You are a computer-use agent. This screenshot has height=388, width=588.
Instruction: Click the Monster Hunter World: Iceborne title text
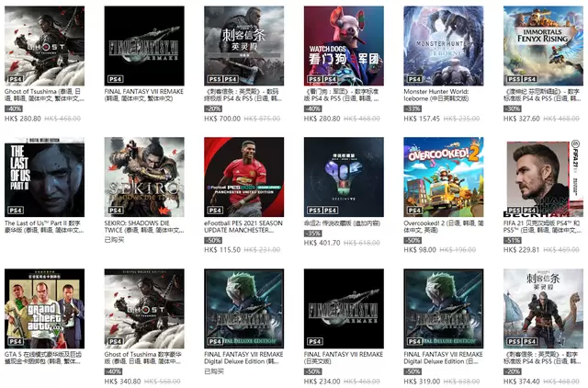pos(436,95)
